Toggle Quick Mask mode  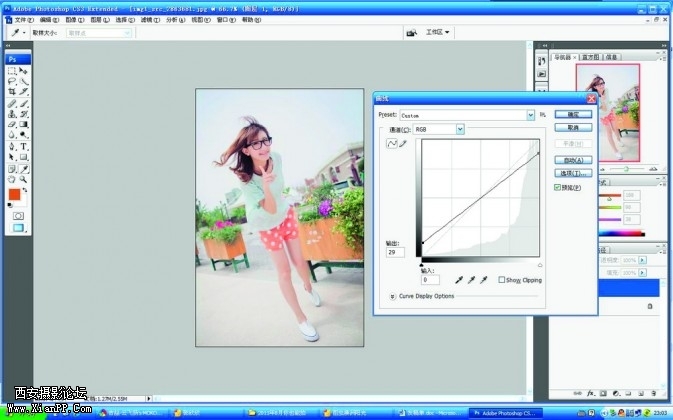(x=18, y=216)
